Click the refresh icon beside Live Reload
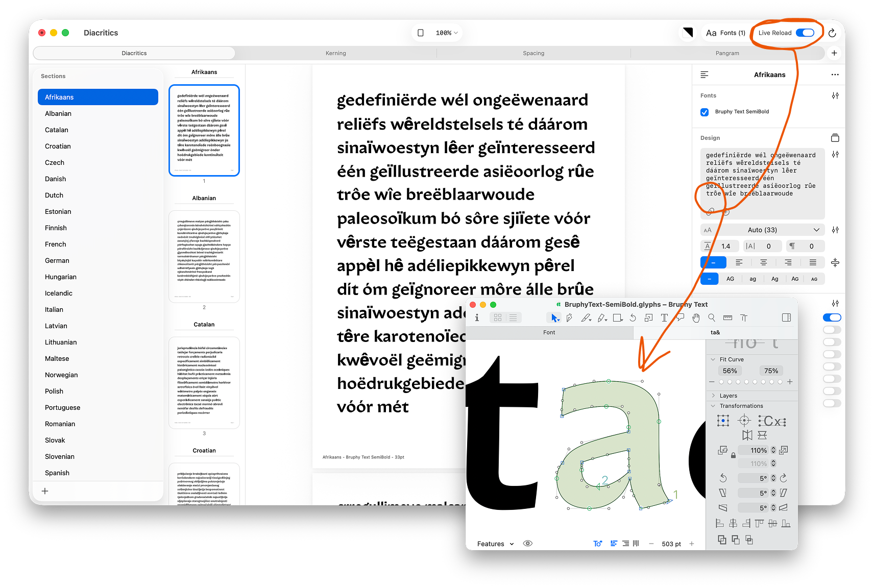The height and width of the screenshot is (588, 874). (x=832, y=33)
